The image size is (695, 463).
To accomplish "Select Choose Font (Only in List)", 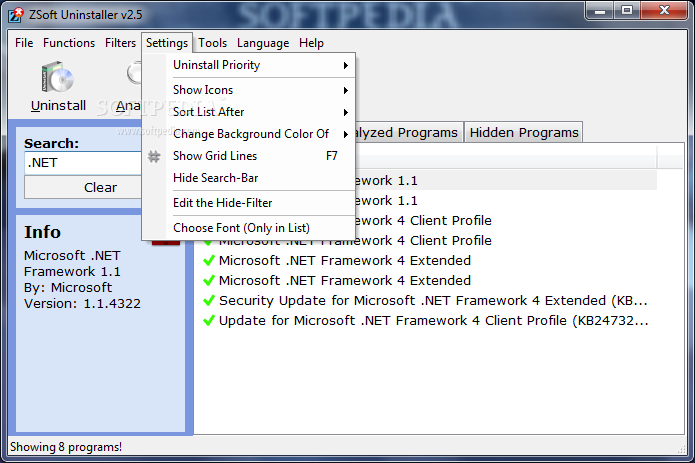I will coord(249,228).
